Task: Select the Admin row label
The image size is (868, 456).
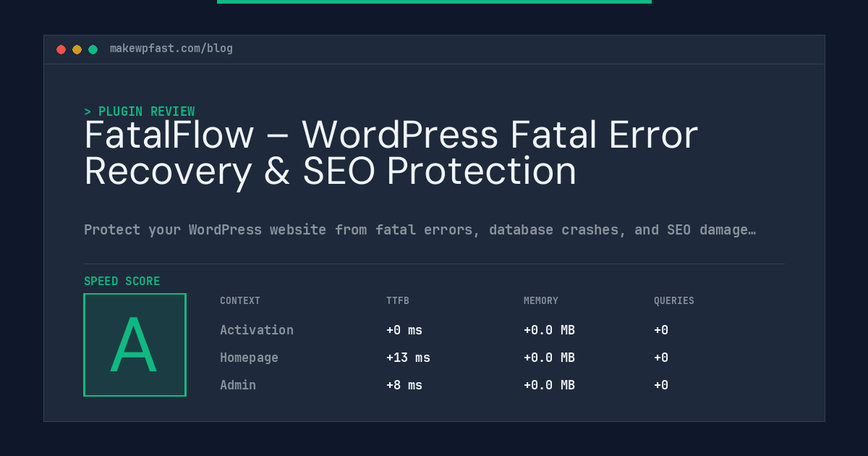Action: click(238, 385)
